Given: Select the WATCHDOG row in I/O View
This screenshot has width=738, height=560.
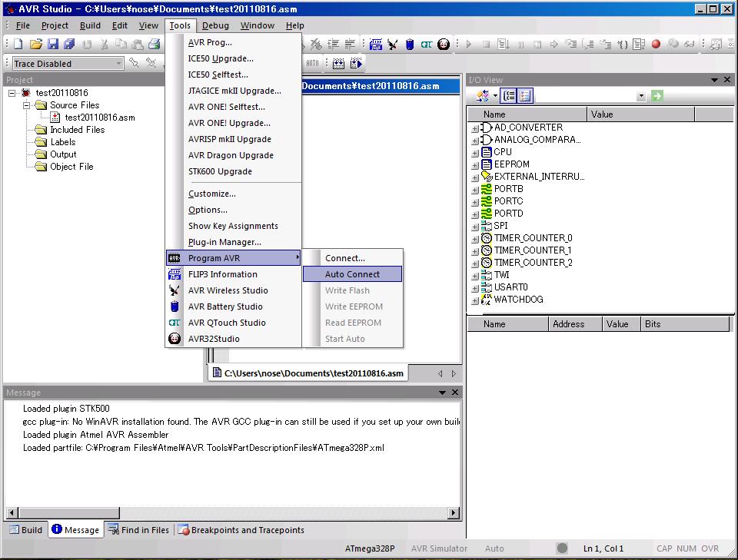Looking at the screenshot, I should (x=518, y=300).
